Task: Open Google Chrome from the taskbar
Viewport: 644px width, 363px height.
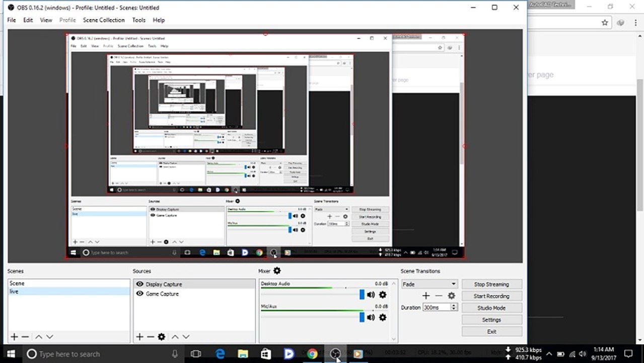Action: (312, 354)
